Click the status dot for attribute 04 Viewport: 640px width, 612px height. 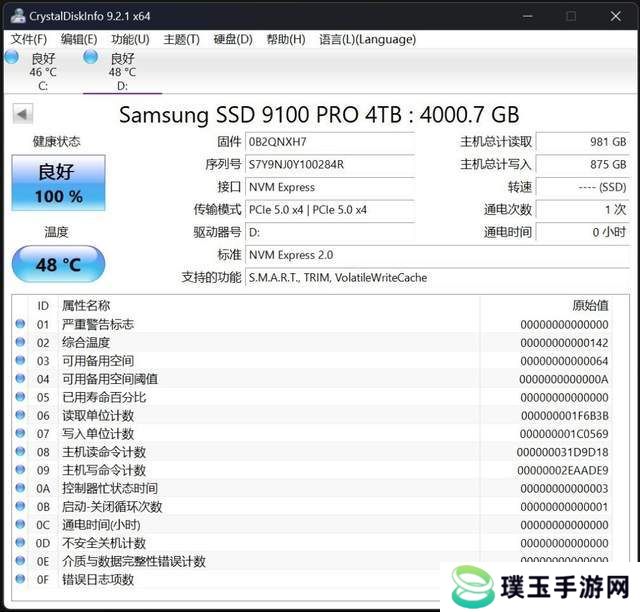point(20,378)
